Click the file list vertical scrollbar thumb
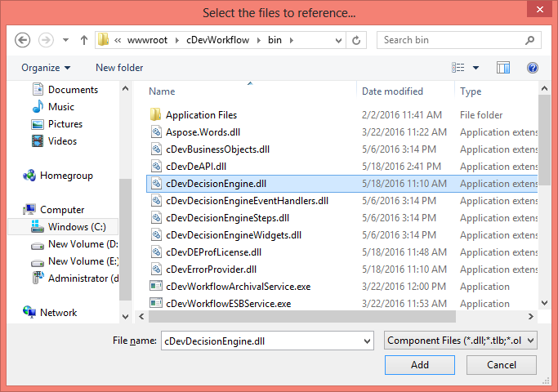This screenshot has width=558, height=392. (x=544, y=140)
